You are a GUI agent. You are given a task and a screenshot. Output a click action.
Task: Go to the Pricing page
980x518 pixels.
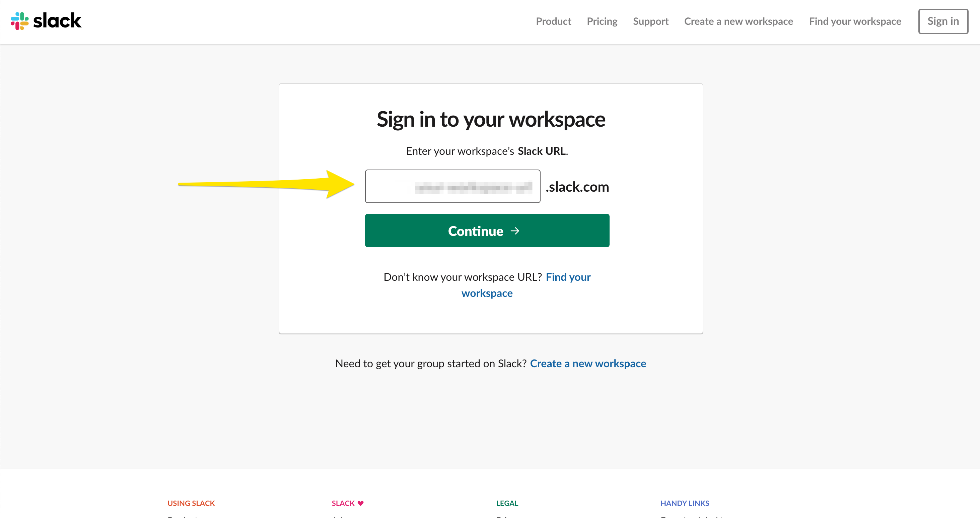[x=602, y=21]
